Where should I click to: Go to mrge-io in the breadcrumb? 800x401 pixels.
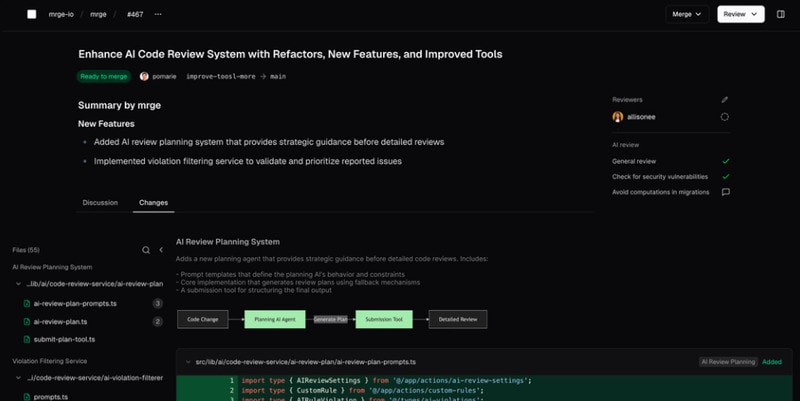click(x=62, y=15)
